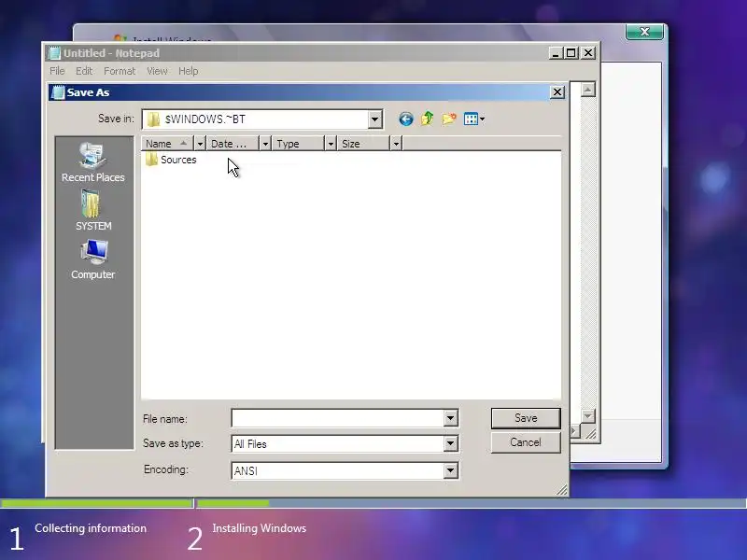Open the Date column filter arrow

point(265,144)
